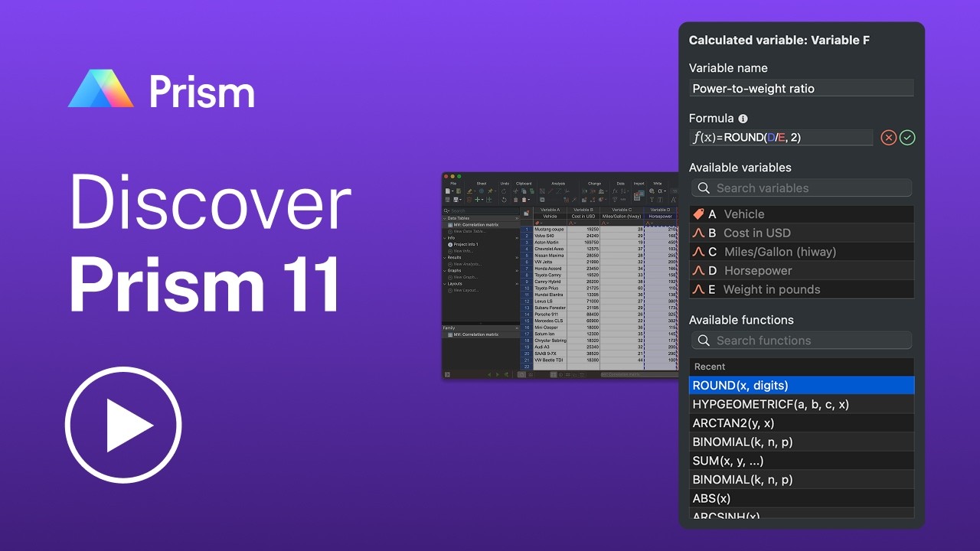Click New Data Table... in navigator
Viewport: 980px width, 551px height.
469,231
